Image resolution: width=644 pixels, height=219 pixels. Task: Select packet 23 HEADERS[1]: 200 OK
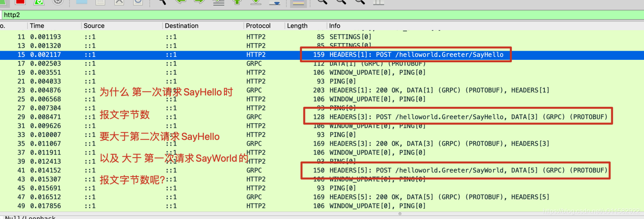point(322,90)
